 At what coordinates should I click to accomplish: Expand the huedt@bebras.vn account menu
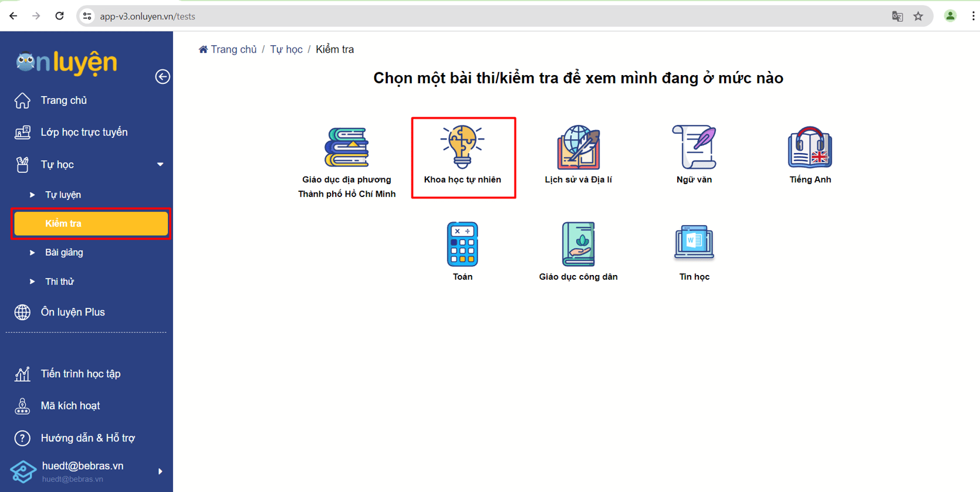[x=160, y=471]
